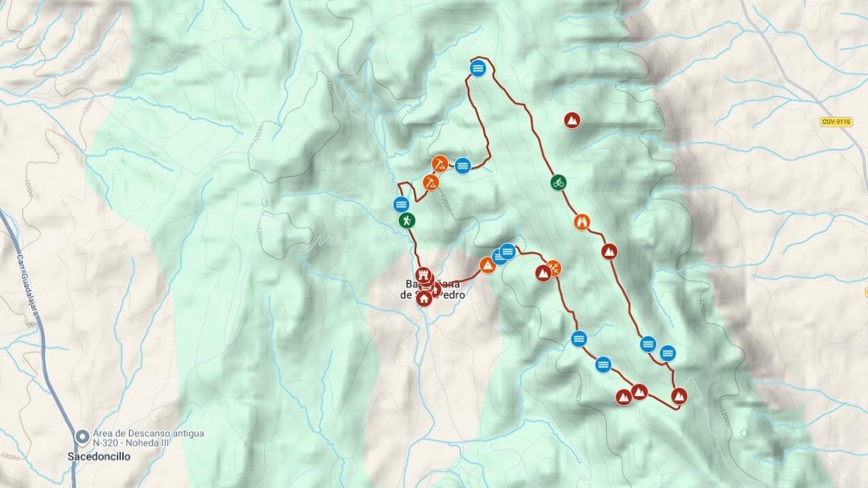The width and height of the screenshot is (868, 488).
Task: Click the Sacedoncillo town label
Action: 99,456
